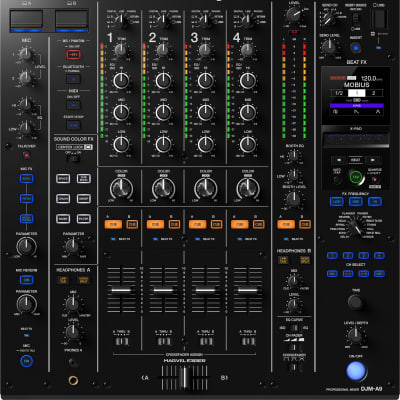Click the MIC FX Parameter knob

(26, 246)
